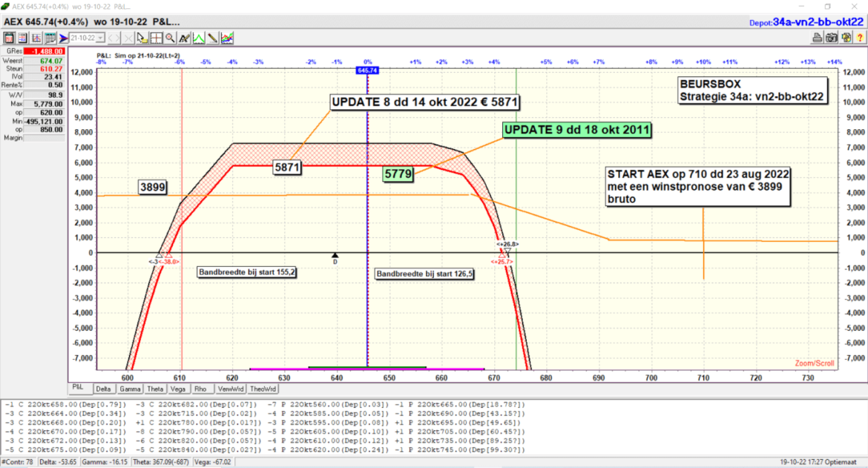Select the text annotation 'A' tool
This screenshot has width=868, height=468.
(x=184, y=38)
